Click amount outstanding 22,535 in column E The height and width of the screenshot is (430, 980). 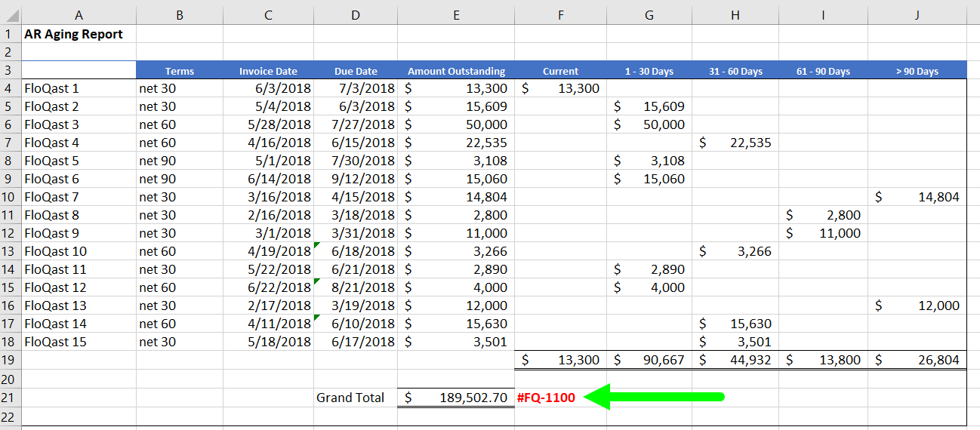point(456,143)
